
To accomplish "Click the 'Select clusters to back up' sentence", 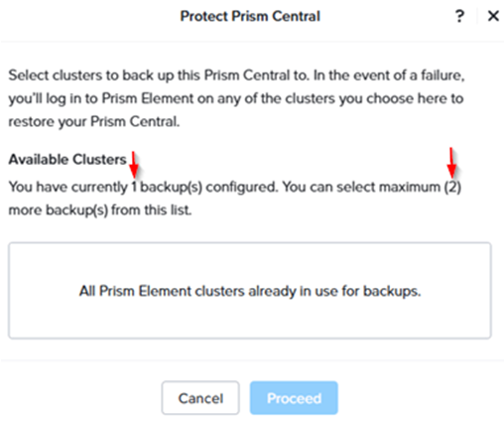I will click(x=159, y=75).
